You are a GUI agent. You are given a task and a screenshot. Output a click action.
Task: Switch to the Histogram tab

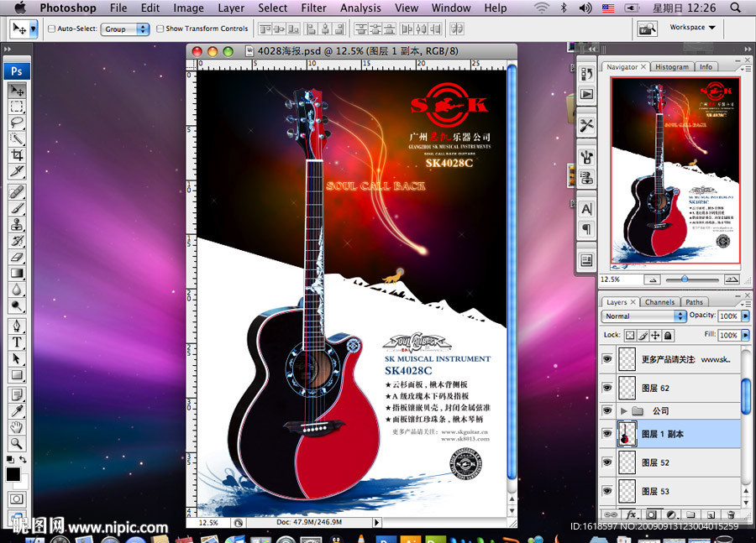coord(672,67)
